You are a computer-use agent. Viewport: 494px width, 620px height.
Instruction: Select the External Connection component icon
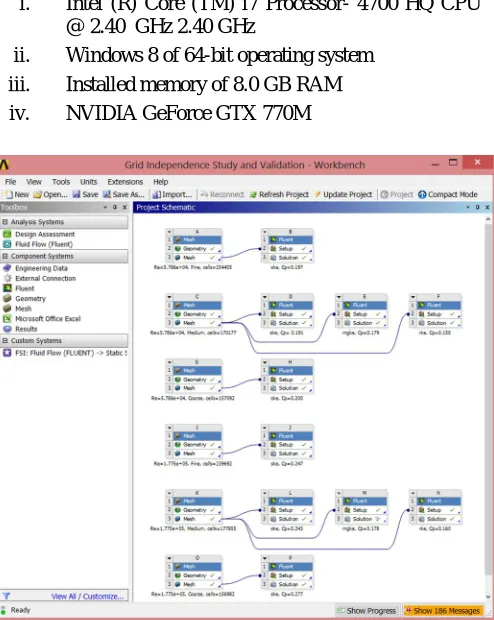coord(7,278)
